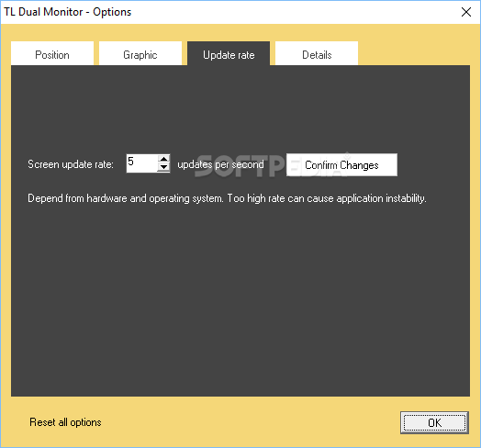
Task: Decrease screen update rate with down arrow
Action: pyautogui.click(x=163, y=167)
